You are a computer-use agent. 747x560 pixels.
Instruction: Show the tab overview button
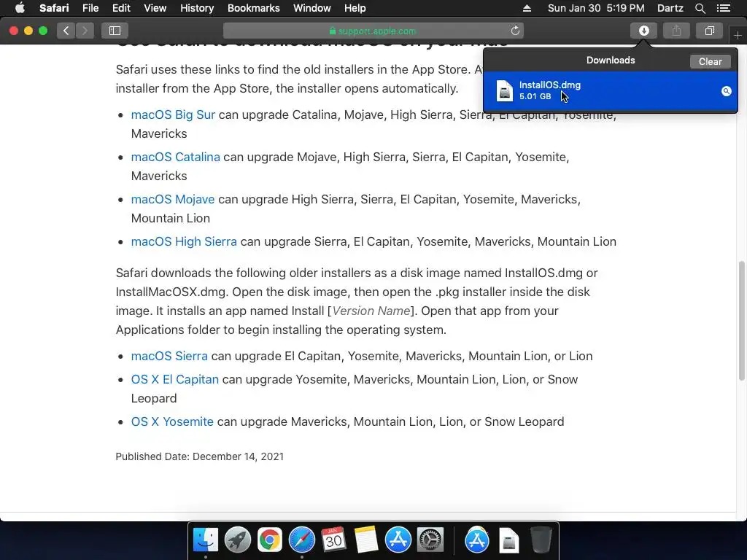pos(709,31)
